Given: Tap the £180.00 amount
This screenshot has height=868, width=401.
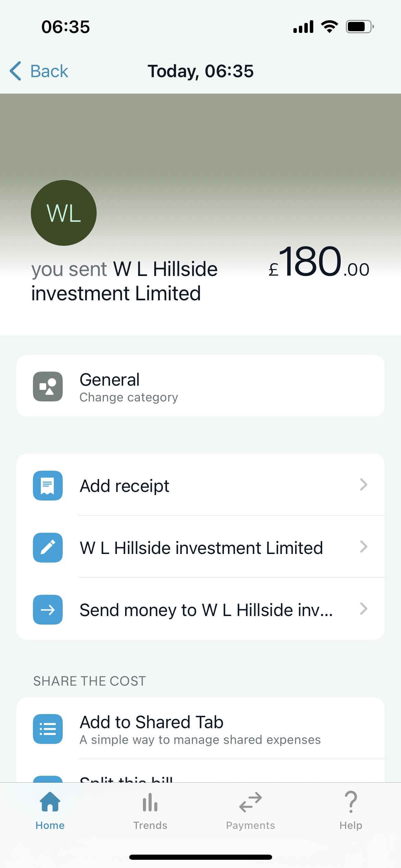Looking at the screenshot, I should [319, 263].
